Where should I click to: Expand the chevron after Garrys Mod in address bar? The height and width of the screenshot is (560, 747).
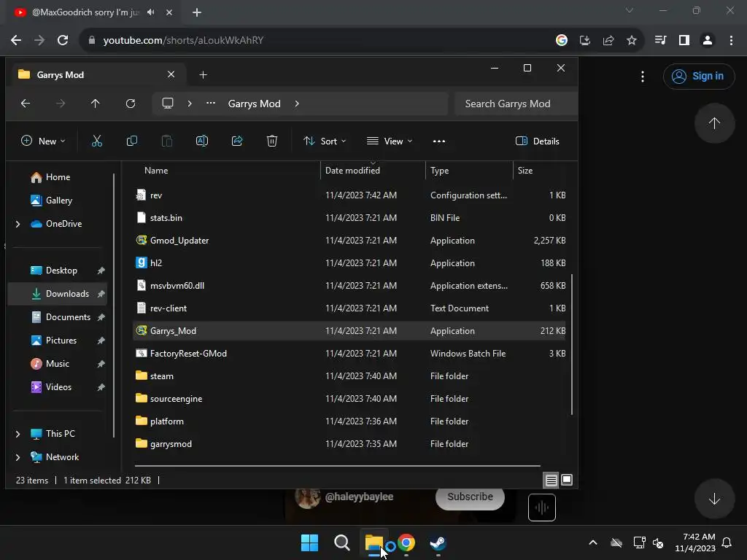(x=297, y=104)
